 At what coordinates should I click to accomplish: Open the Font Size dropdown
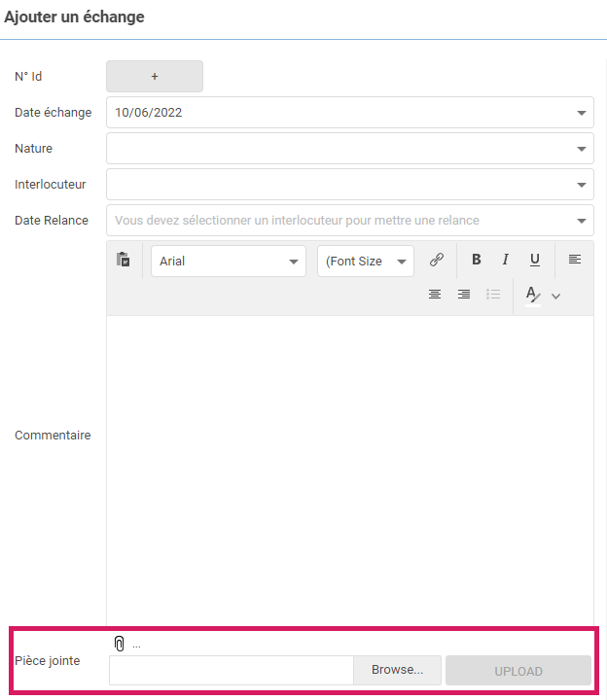(x=365, y=261)
